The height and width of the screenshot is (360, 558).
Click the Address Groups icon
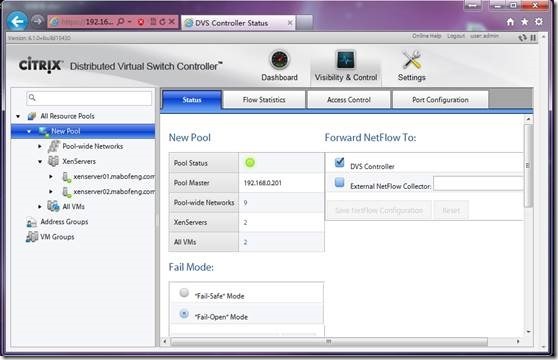(32, 222)
